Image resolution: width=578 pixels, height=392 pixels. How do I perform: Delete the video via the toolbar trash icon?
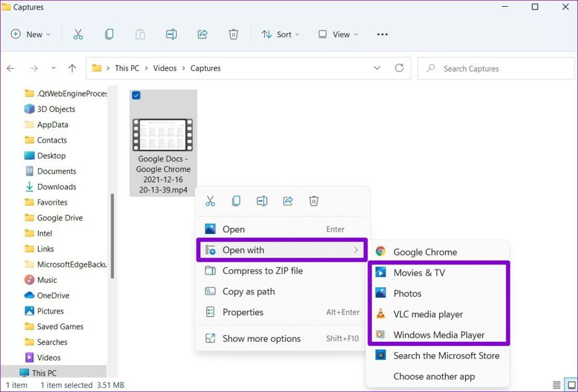click(x=233, y=34)
